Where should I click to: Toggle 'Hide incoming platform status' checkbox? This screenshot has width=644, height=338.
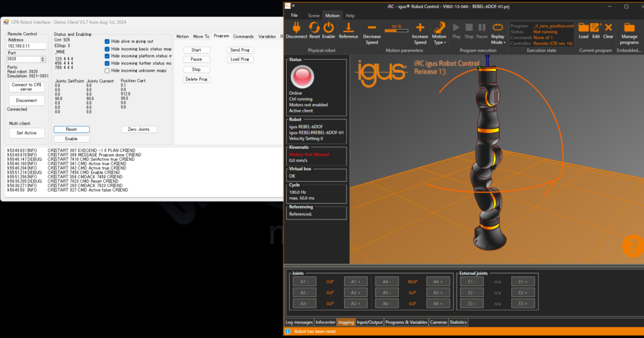[x=108, y=56]
